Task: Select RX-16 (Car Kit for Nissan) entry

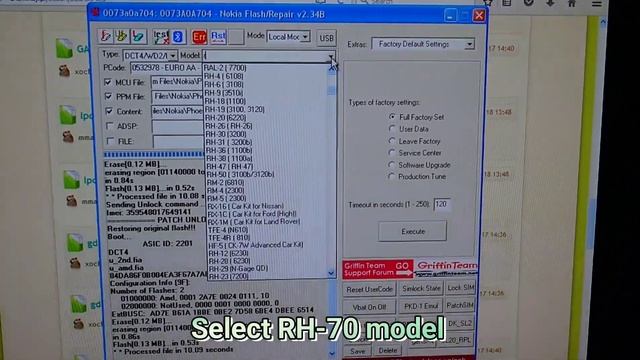Action: [x=246, y=206]
